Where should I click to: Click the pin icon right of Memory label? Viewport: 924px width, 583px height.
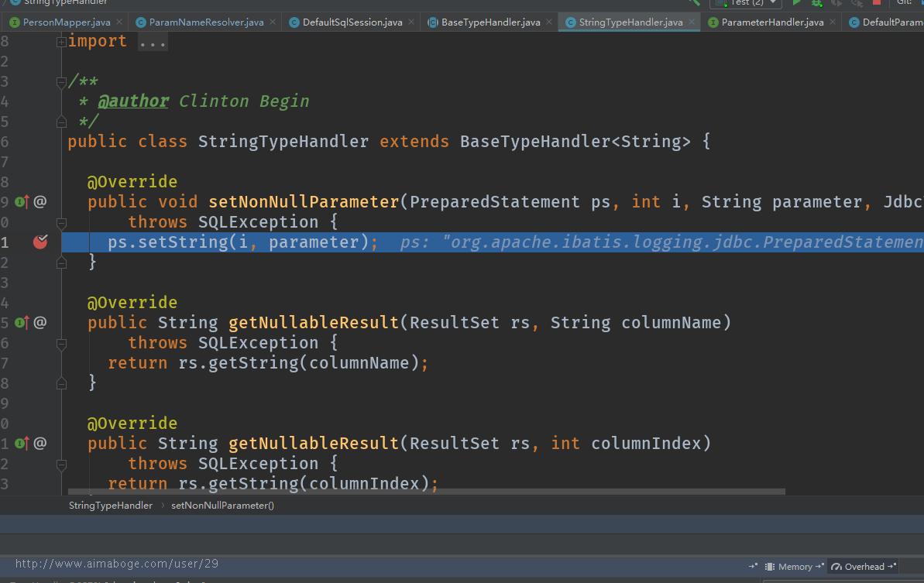pos(819,566)
